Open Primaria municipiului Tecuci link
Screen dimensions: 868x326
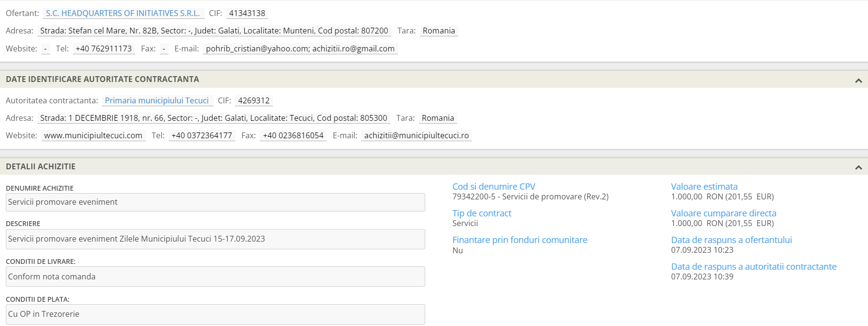click(157, 100)
